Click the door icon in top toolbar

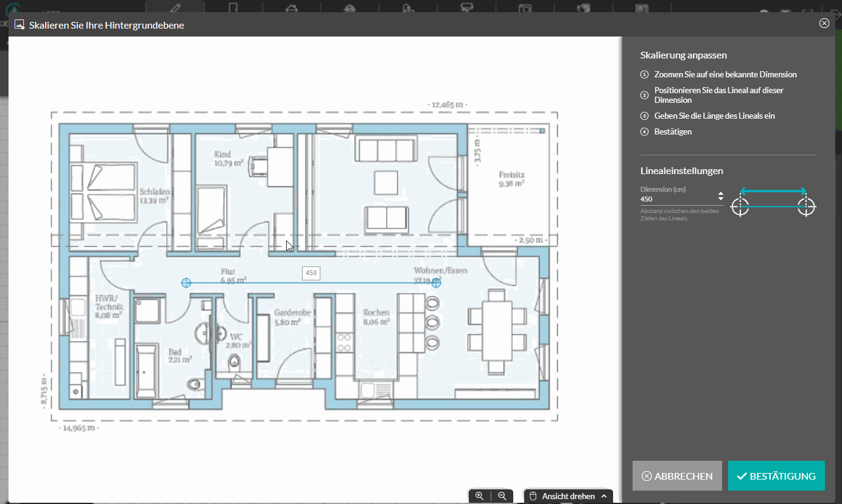tap(233, 8)
